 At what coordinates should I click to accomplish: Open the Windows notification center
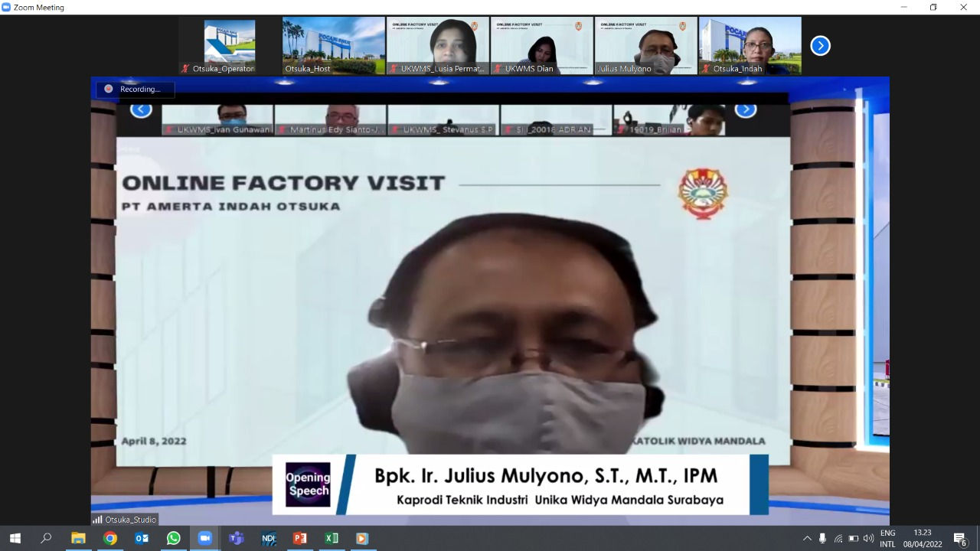coord(960,539)
